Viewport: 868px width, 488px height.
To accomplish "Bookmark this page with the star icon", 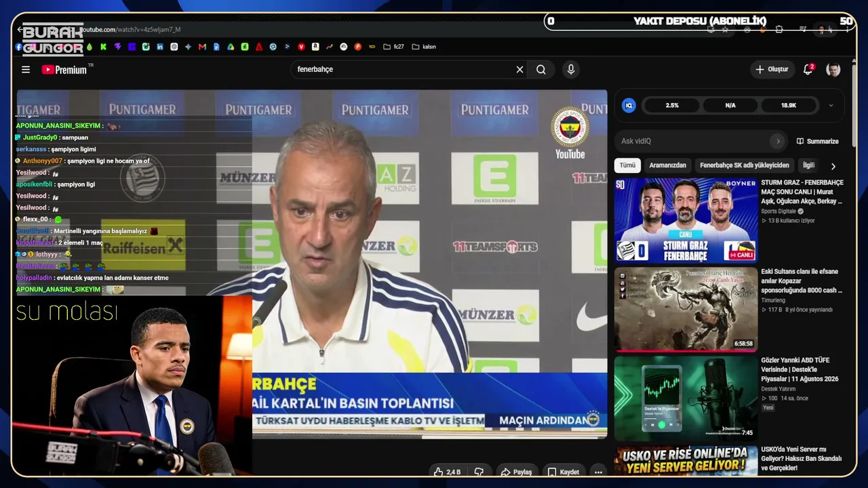I will [725, 29].
